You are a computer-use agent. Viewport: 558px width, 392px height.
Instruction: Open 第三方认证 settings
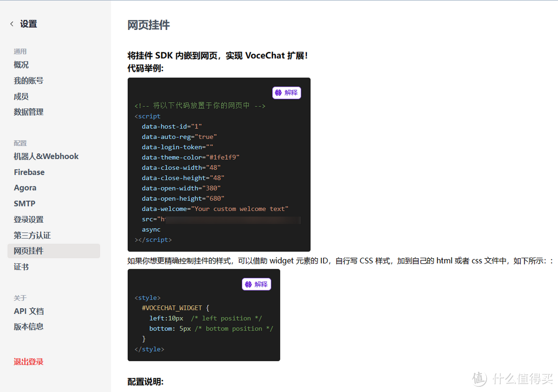coord(32,235)
